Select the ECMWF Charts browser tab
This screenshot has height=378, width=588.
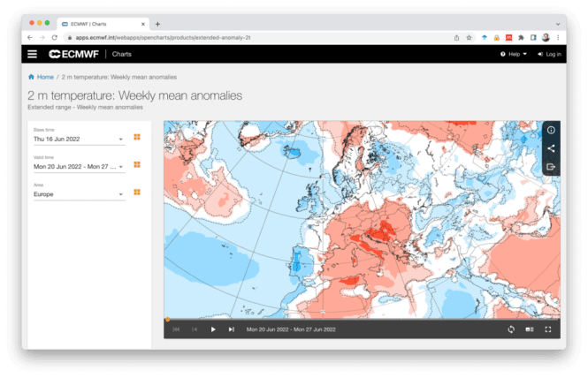click(x=97, y=24)
